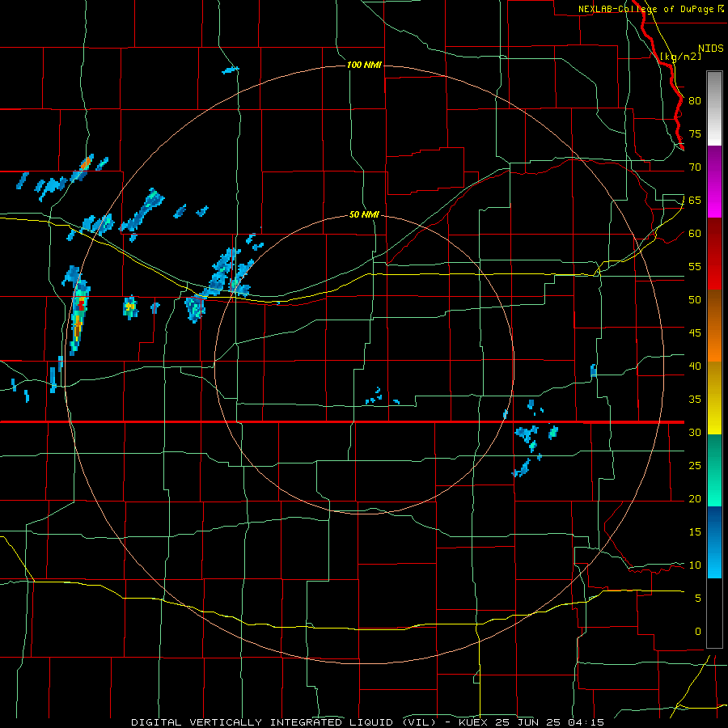Click the "NIDS" label above the legend
Image resolution: width=728 pixels, height=728 pixels.
(x=710, y=49)
